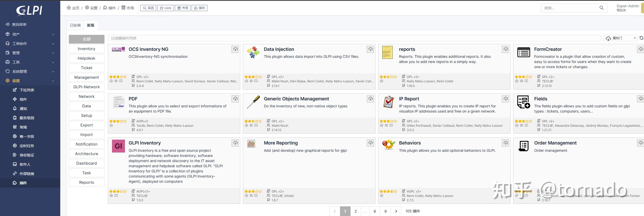Viewport: 644px width, 216px height.
Task: Open homepage link of PDF plugin
Action: coord(111,125)
